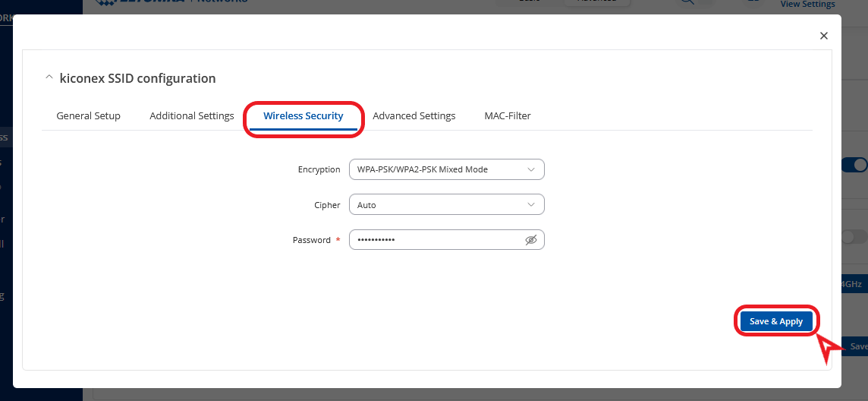Expand the Cipher dropdown set to Auto
Screen dimensions: 868x401
[446, 205]
